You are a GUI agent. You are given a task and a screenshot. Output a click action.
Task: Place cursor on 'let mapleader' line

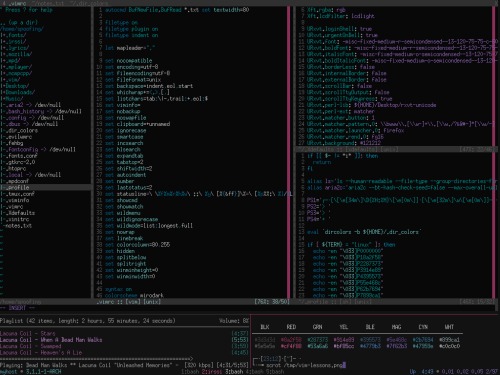tap(130, 48)
